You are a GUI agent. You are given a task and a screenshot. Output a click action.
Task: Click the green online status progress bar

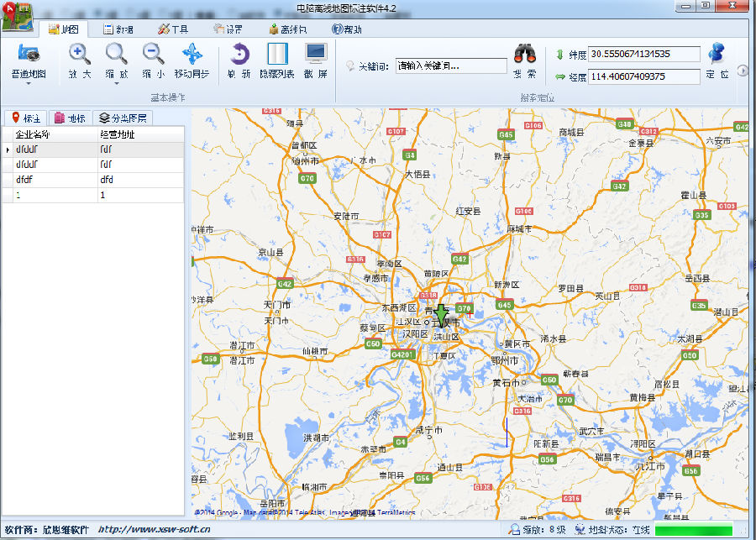[x=693, y=529]
